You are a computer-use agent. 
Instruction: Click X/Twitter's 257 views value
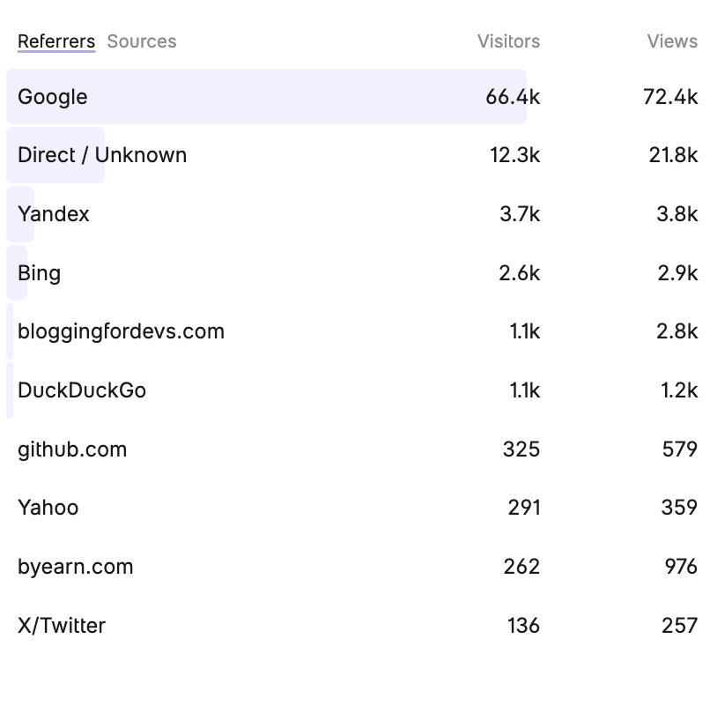[x=679, y=626]
